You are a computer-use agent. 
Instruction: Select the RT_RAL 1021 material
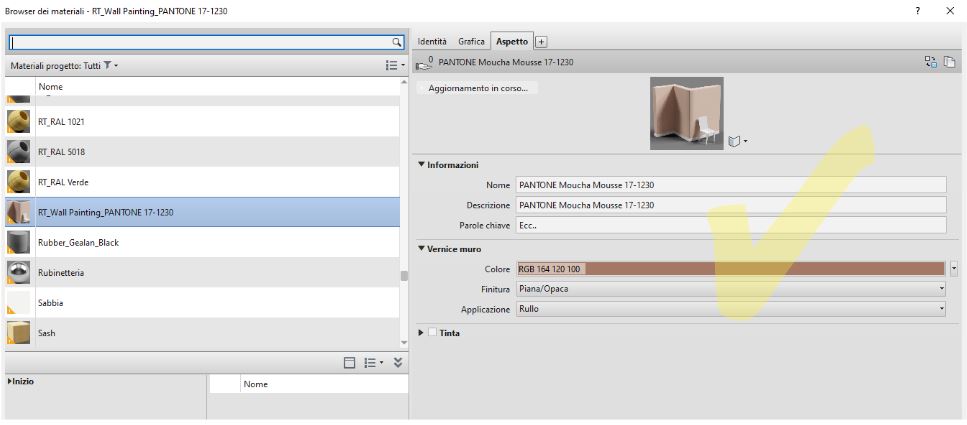tap(202, 122)
